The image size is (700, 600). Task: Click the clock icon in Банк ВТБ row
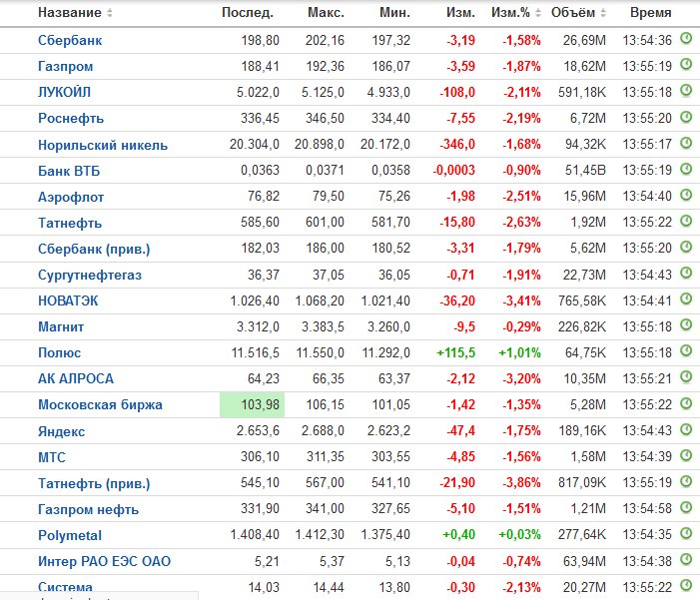click(x=686, y=169)
